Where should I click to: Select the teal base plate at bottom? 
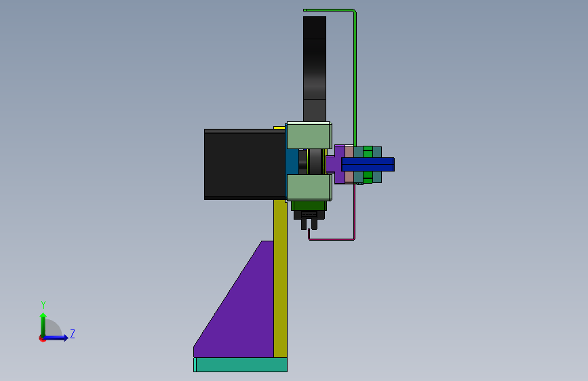click(x=240, y=365)
